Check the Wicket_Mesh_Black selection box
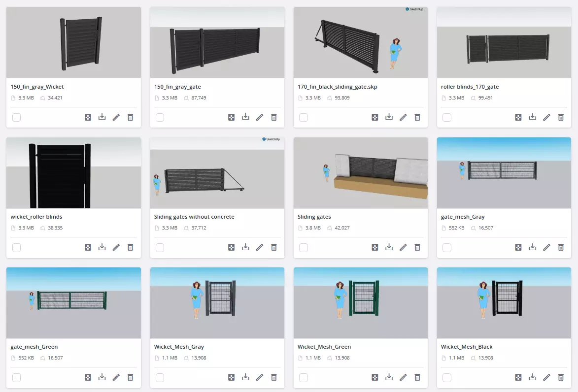 point(447,378)
